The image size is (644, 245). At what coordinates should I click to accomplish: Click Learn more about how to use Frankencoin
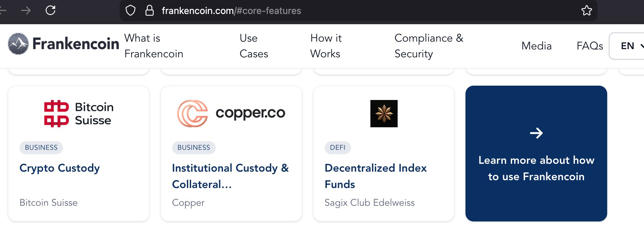(536, 168)
